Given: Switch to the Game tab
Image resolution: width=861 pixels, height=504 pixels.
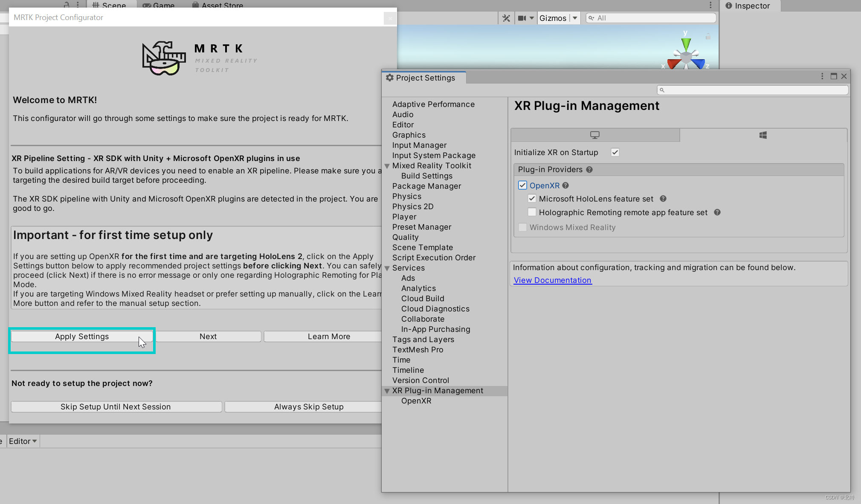Looking at the screenshot, I should click(x=159, y=6).
